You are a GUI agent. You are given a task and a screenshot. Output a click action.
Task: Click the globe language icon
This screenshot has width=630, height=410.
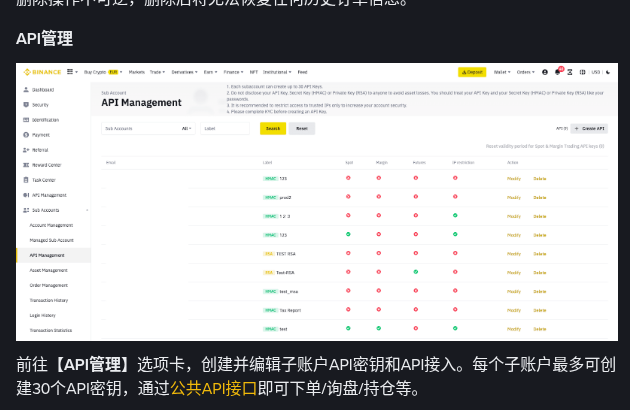[x=582, y=72]
